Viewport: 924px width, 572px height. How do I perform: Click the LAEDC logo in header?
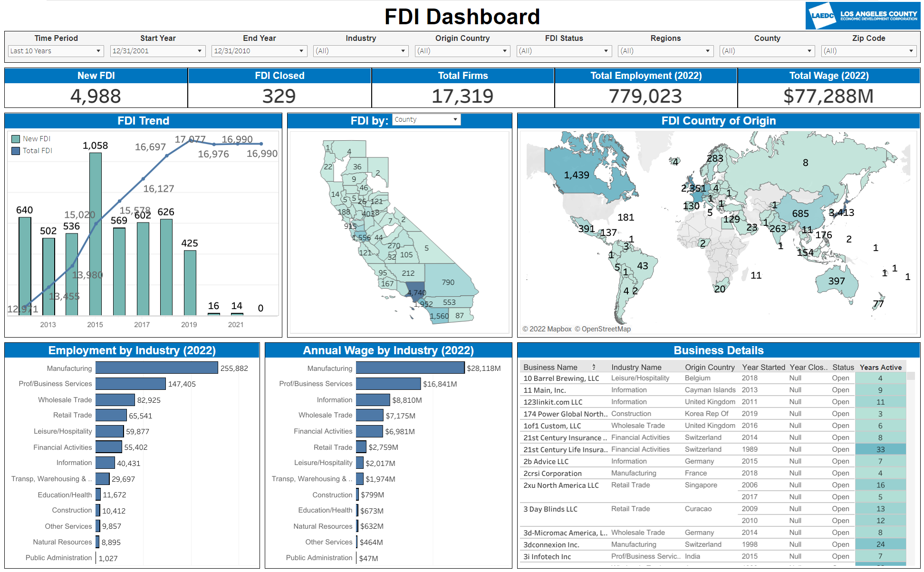863,16
